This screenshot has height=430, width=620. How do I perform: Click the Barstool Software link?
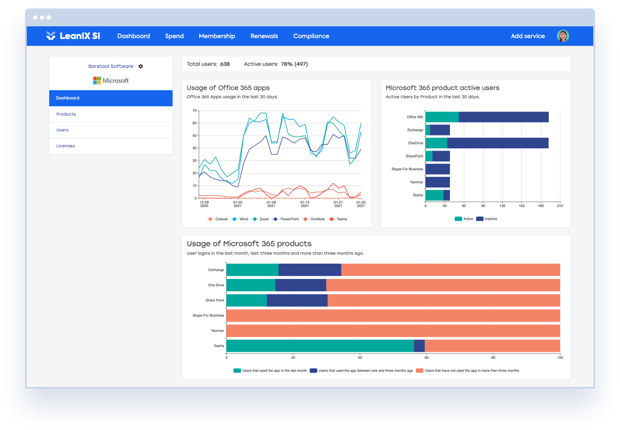(x=111, y=66)
